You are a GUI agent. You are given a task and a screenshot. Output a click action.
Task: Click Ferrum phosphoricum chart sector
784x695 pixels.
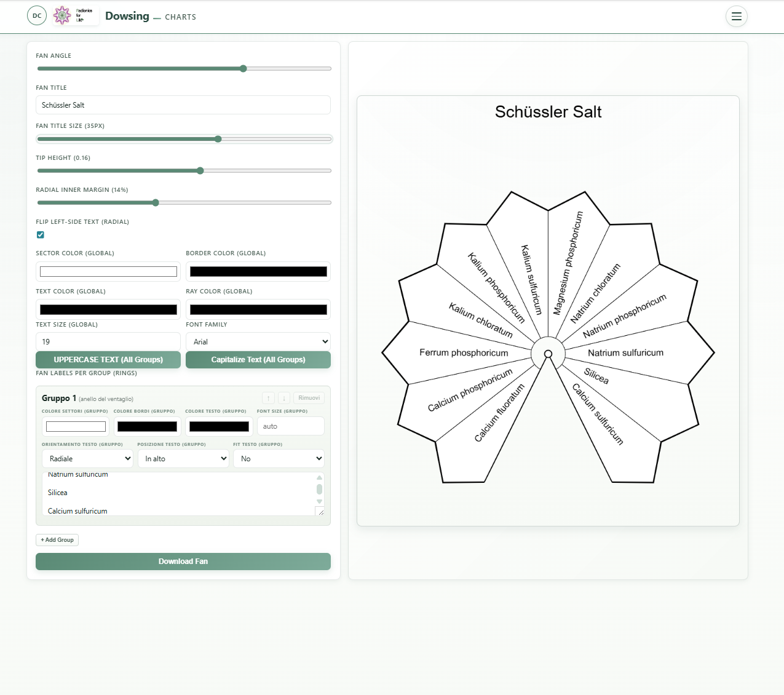(464, 353)
